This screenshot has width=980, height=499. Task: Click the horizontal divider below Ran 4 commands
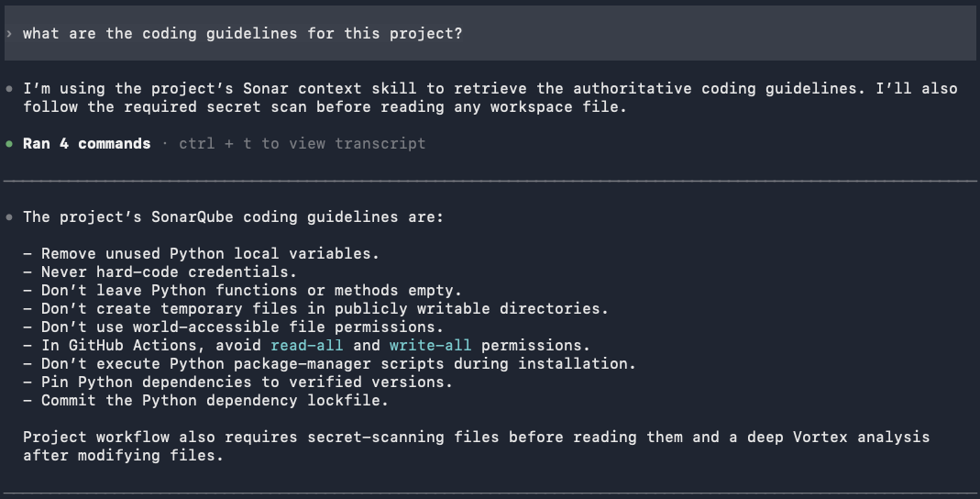490,181
